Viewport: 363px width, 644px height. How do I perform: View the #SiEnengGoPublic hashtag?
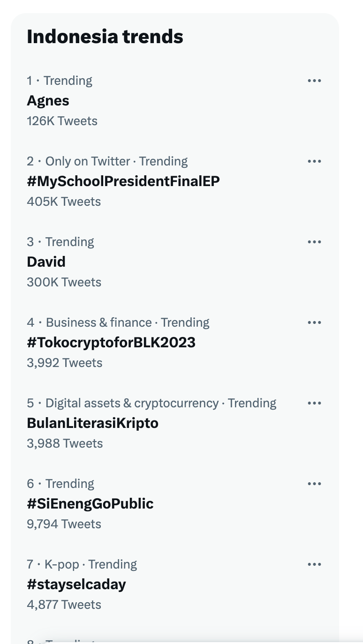(x=91, y=504)
